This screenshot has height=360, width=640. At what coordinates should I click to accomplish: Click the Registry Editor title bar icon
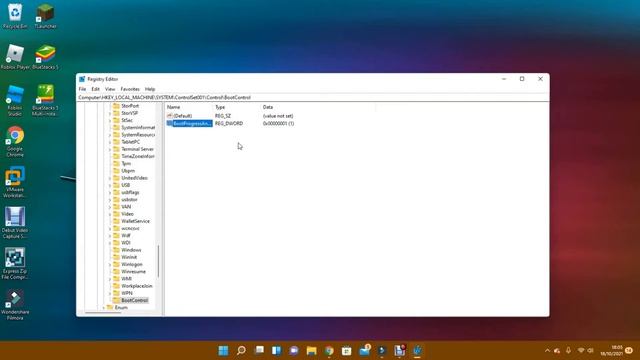pos(82,79)
